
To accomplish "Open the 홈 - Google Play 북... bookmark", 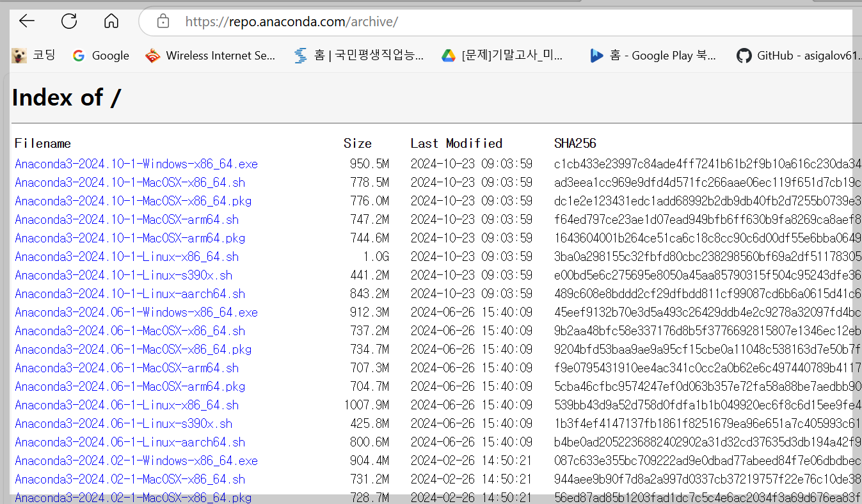I will coord(653,56).
